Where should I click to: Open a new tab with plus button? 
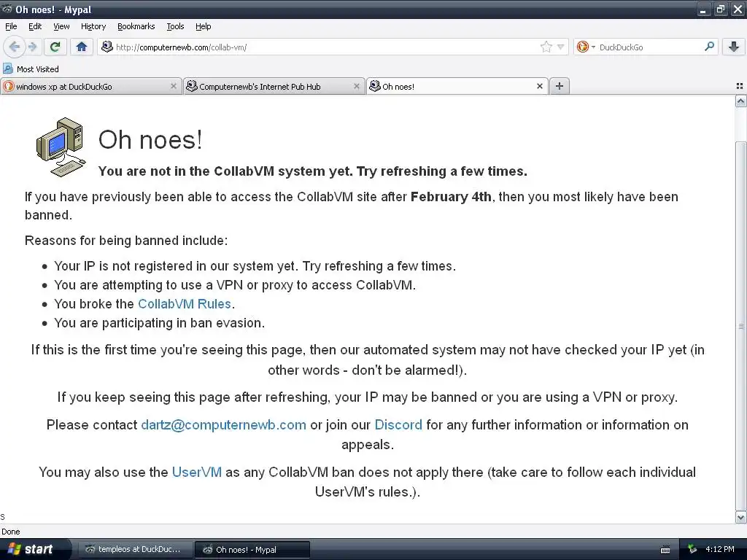point(560,86)
